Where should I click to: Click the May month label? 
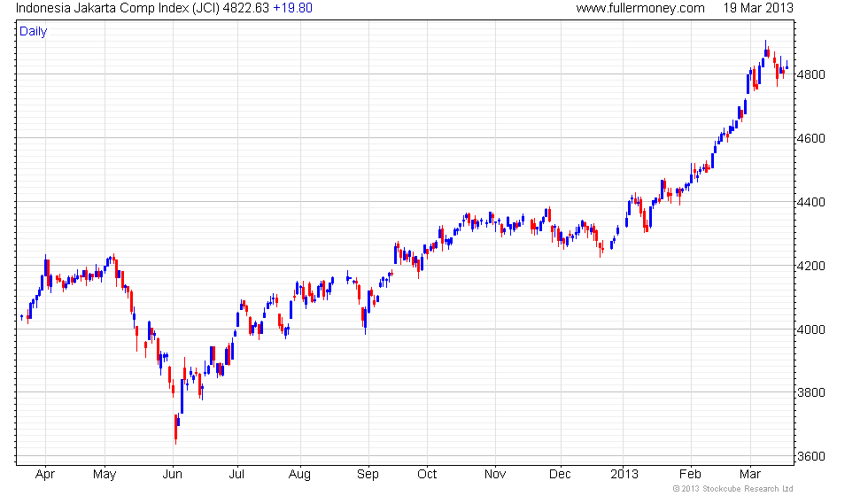tap(105, 475)
